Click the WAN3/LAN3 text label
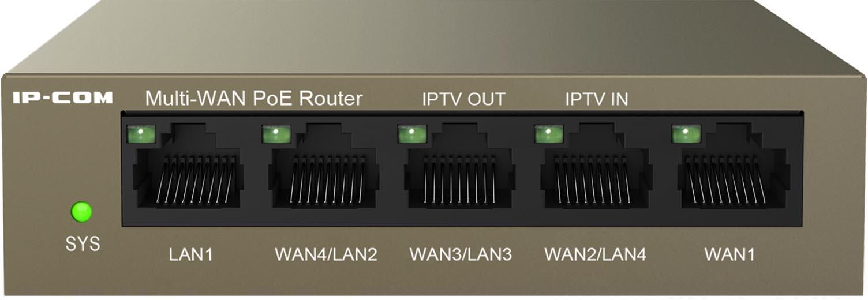 [461, 254]
